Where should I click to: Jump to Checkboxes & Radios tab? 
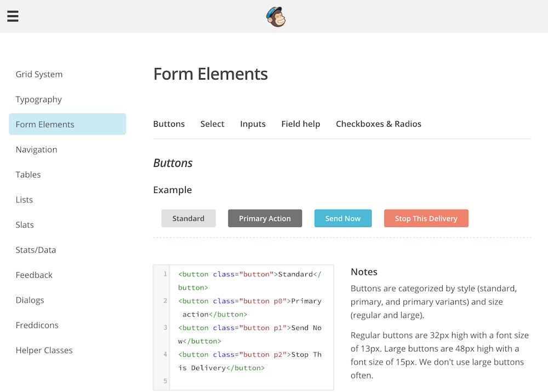pyautogui.click(x=378, y=124)
